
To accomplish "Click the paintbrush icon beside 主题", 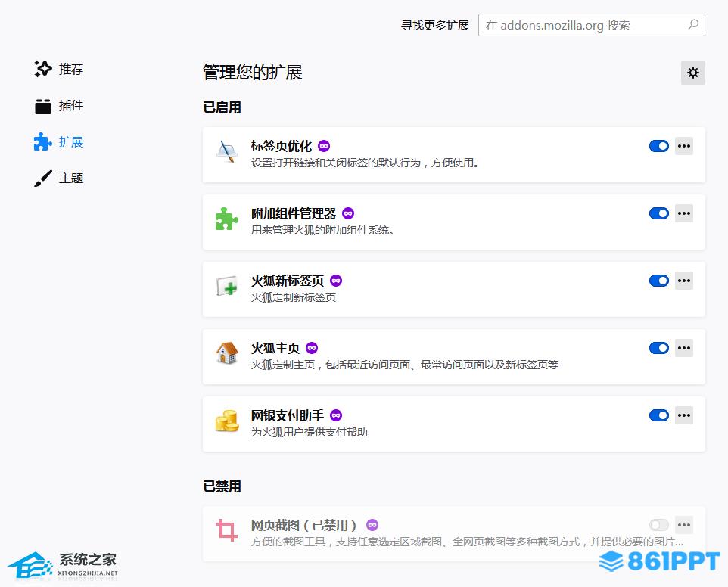I will click(x=43, y=179).
